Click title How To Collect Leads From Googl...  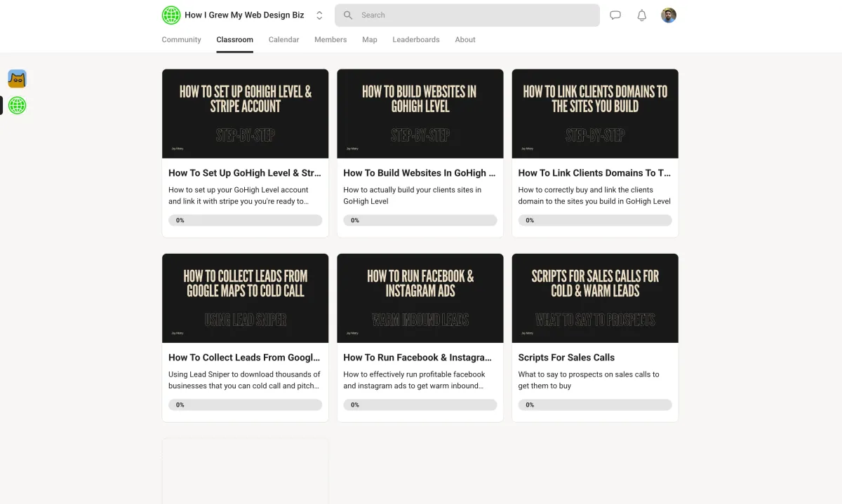pyautogui.click(x=244, y=357)
